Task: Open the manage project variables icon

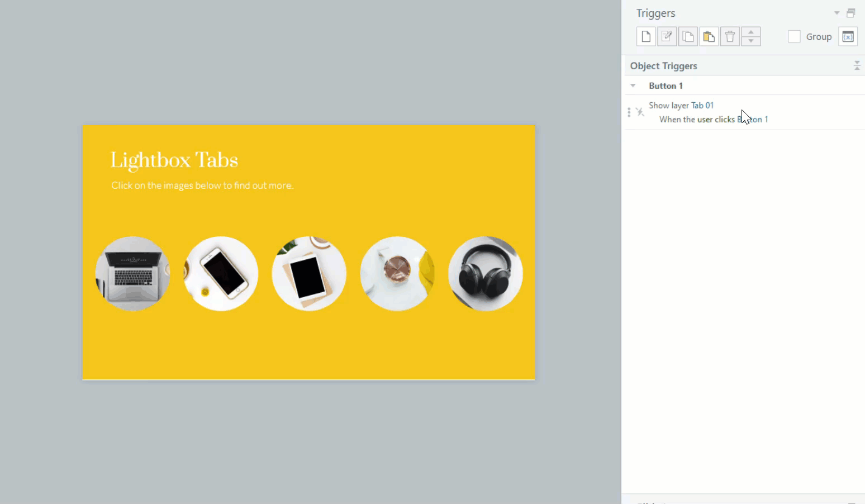Action: (848, 37)
